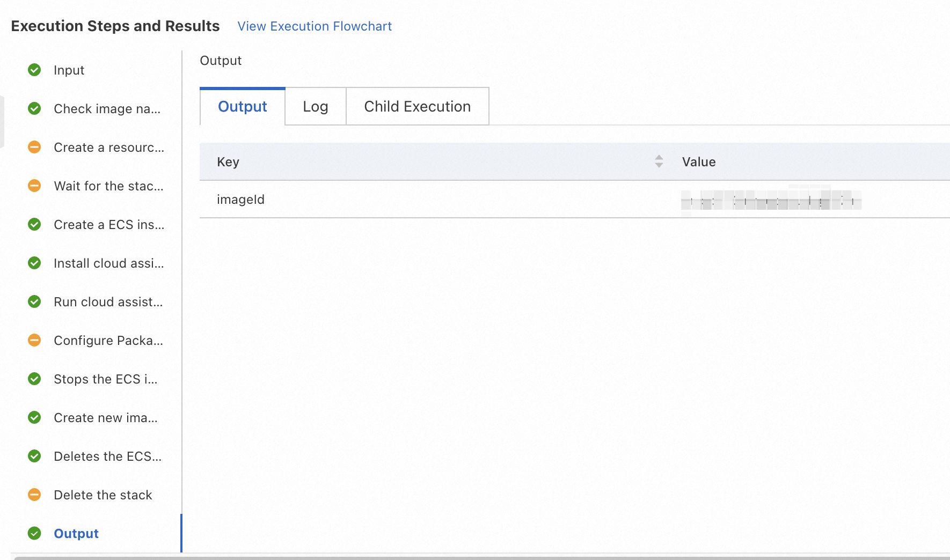Open the View Execution Flowchart link

coord(315,26)
